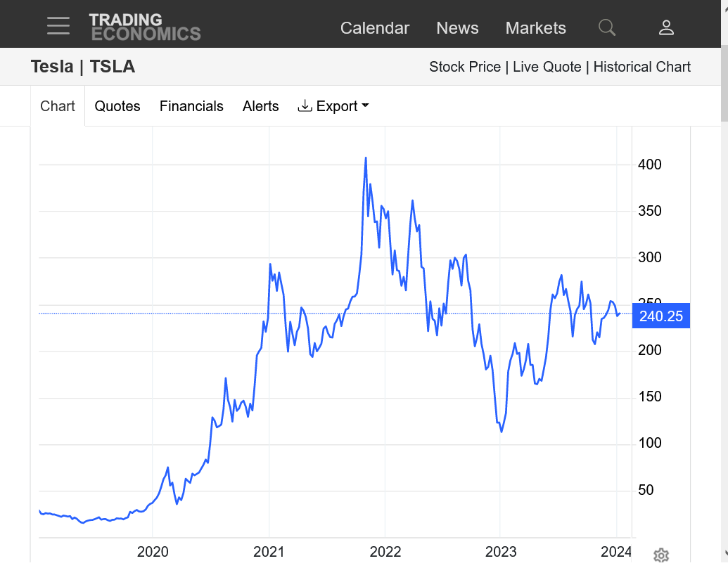Click the 50 y-axis price label

[646, 489]
